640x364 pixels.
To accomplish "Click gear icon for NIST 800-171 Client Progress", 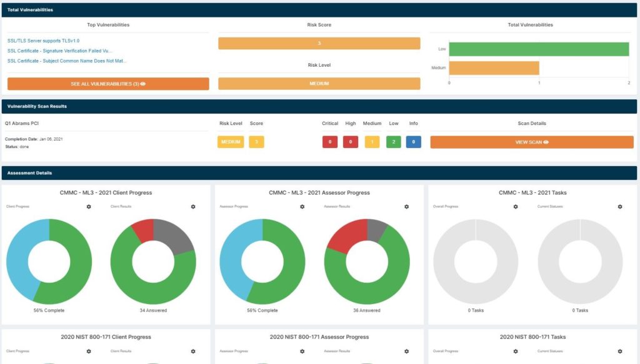I will [89, 352].
